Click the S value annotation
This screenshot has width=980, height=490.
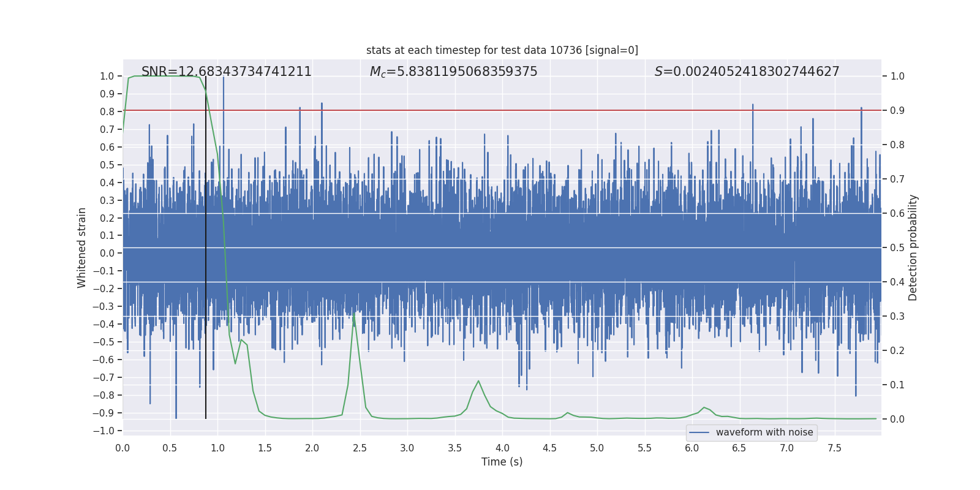coord(747,72)
